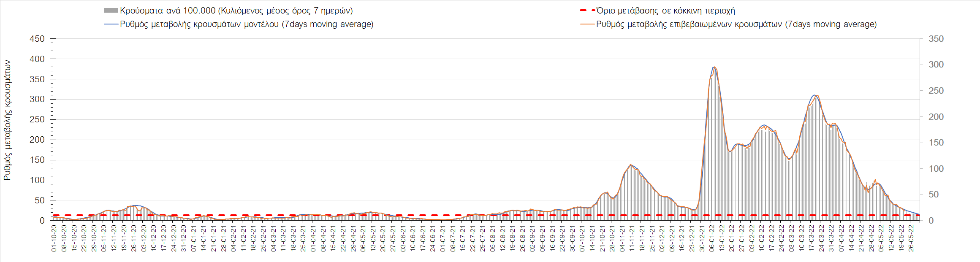Select the 'Κρούσματα ανά 100.000' legend label

236,11
